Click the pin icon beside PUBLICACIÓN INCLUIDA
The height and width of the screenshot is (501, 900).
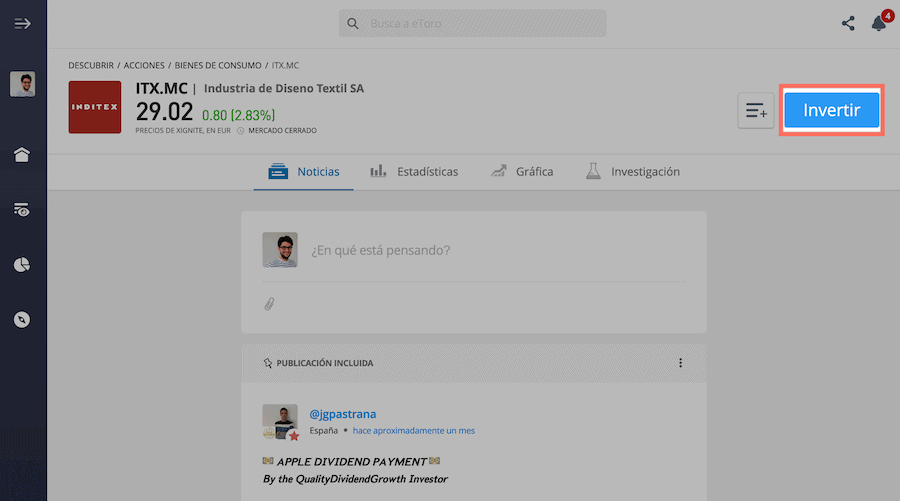pyautogui.click(x=267, y=363)
